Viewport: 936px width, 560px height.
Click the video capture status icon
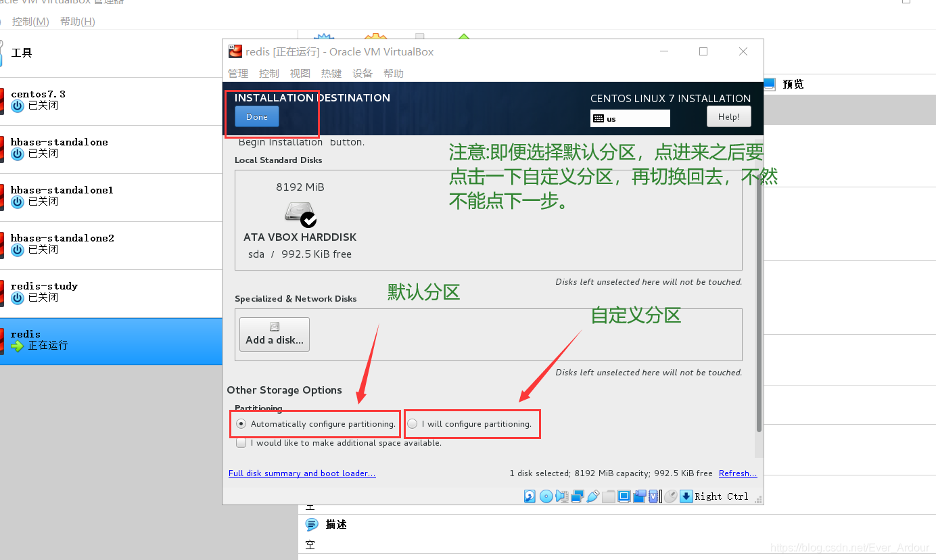(639, 496)
